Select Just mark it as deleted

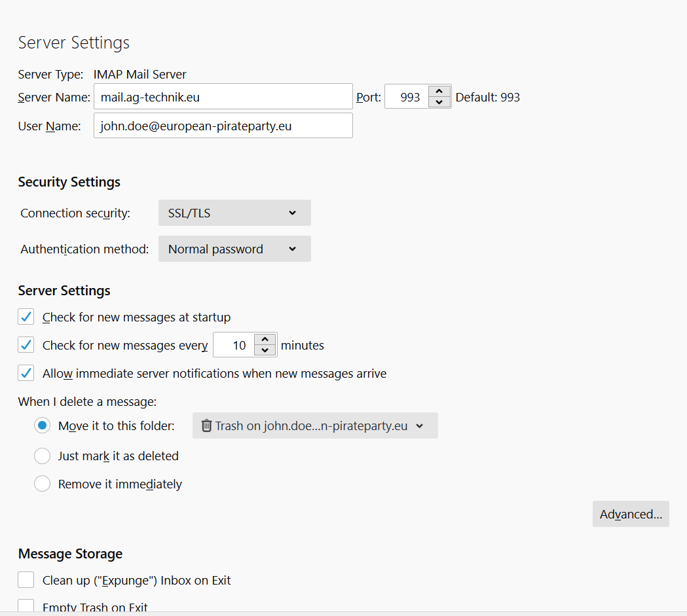coord(42,456)
